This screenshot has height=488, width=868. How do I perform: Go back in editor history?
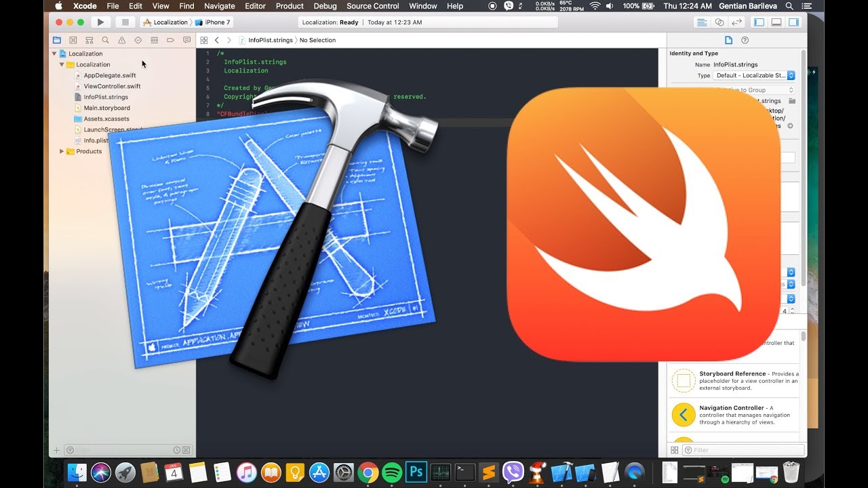click(216, 40)
